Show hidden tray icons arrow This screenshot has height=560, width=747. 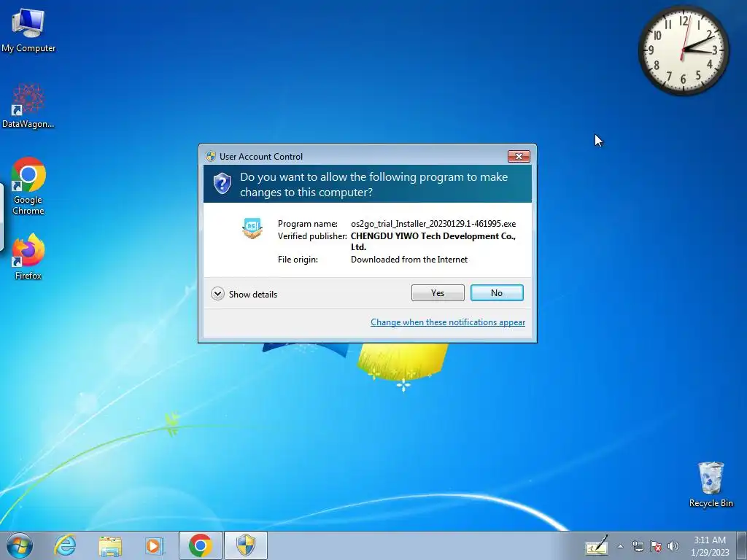620,546
